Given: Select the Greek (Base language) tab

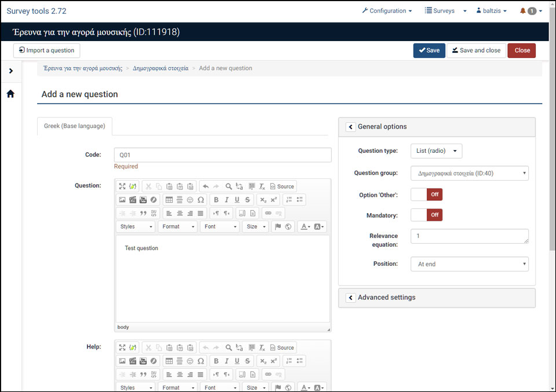Looking at the screenshot, I should point(75,126).
